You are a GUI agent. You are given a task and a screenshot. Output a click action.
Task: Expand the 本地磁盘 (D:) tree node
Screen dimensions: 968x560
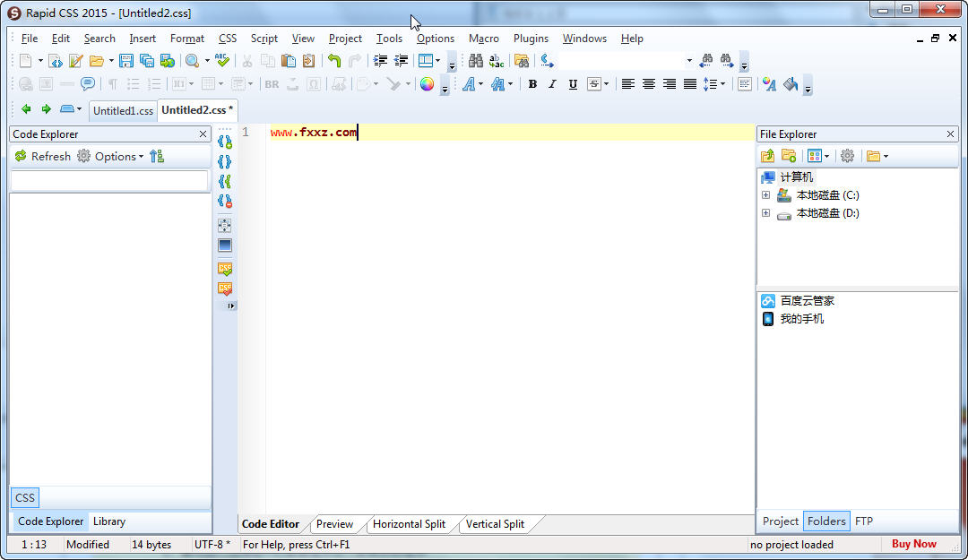765,213
